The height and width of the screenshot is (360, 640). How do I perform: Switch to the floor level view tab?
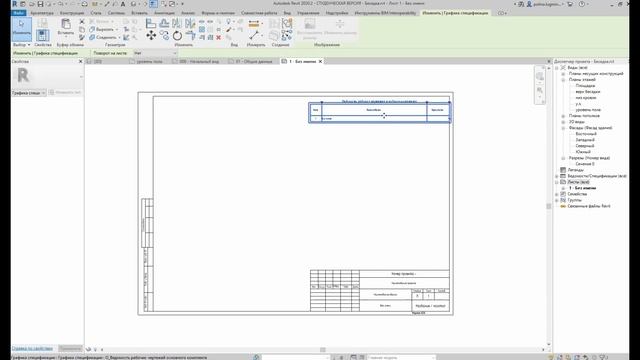coord(149,62)
